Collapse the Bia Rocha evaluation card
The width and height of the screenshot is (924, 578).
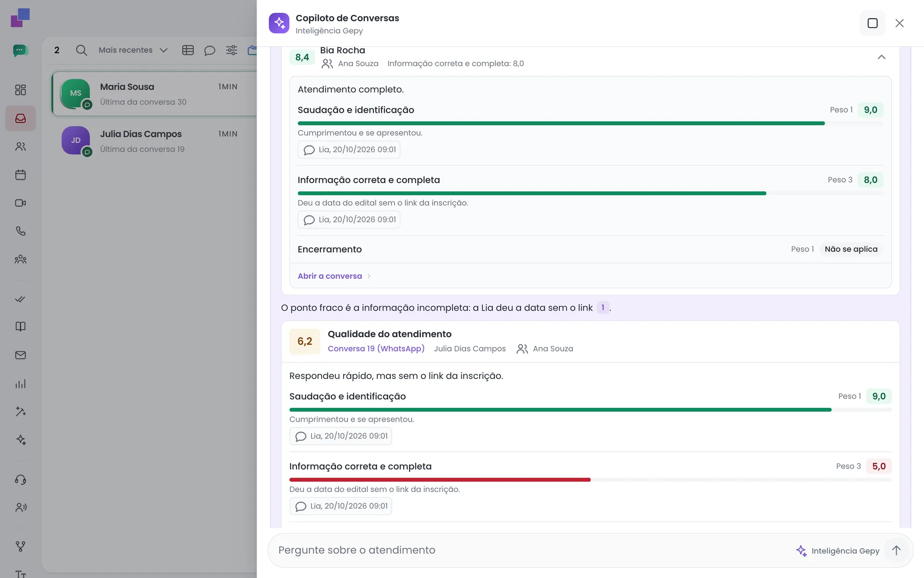click(x=881, y=57)
